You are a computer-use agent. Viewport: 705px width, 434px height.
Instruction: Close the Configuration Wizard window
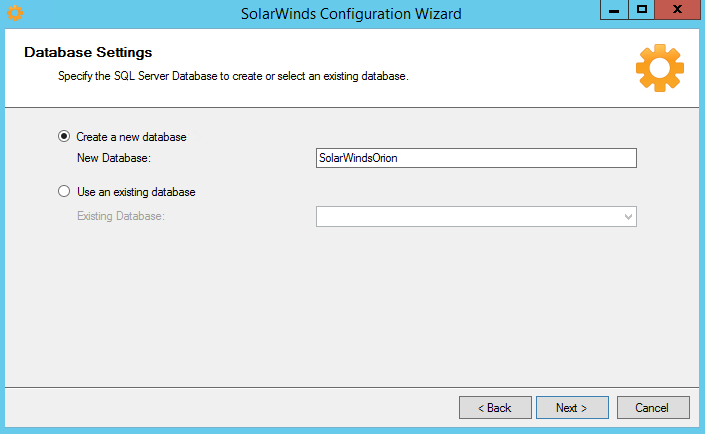678,9
